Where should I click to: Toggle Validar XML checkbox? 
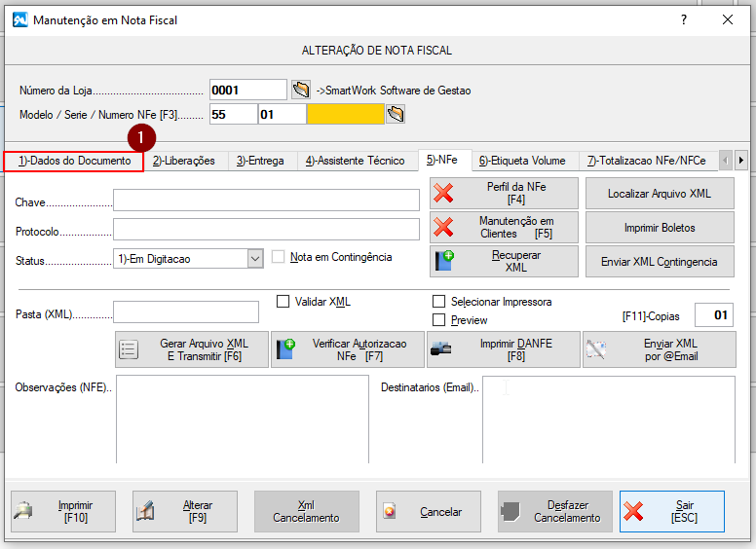[283, 302]
